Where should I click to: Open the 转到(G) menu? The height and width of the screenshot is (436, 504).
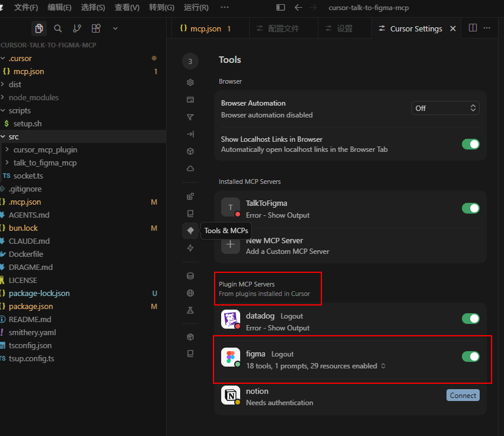tap(161, 7)
